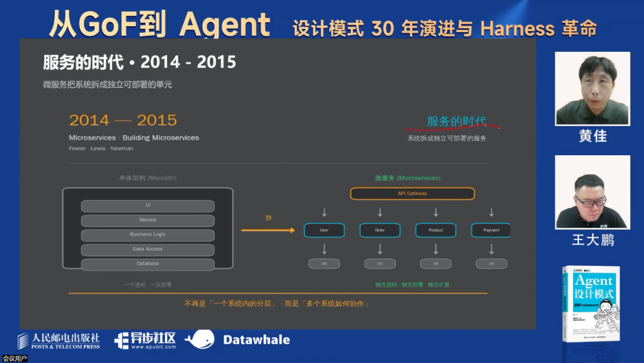Click the Business Logic layer
Image resolution: width=644 pixels, height=363 pixels.
click(x=147, y=235)
